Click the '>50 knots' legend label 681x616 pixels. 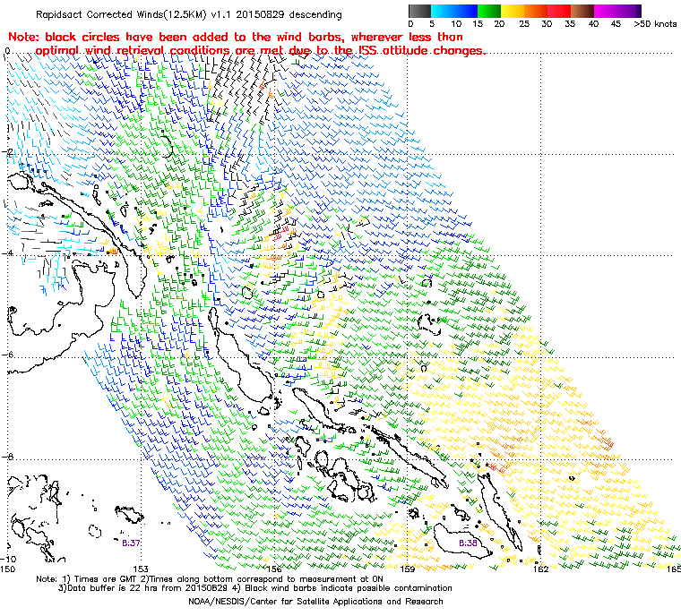coord(654,24)
